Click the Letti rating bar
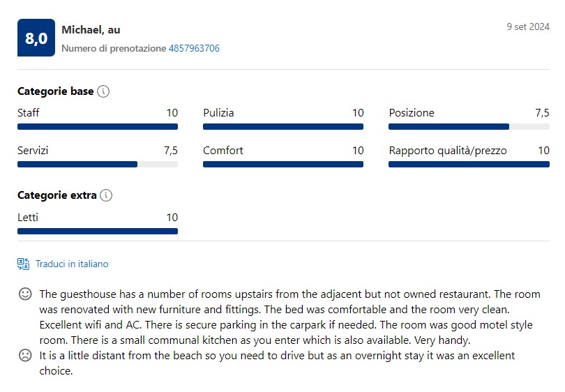Image resolution: width=565 pixels, height=392 pixels. (98, 232)
